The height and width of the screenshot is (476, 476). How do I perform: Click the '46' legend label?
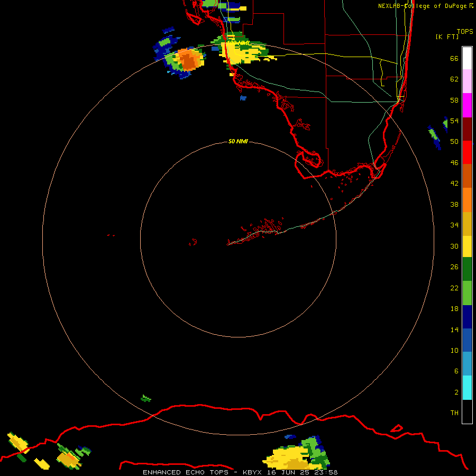point(454,163)
